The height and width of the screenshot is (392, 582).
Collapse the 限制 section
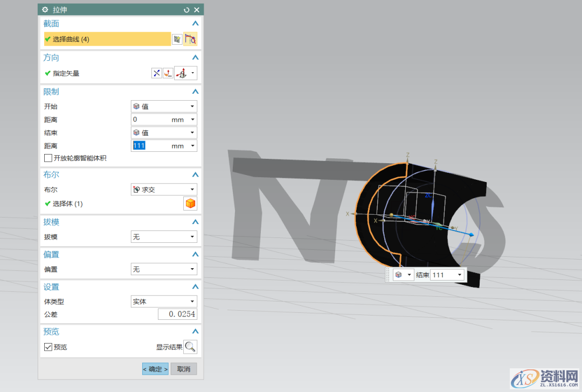195,92
